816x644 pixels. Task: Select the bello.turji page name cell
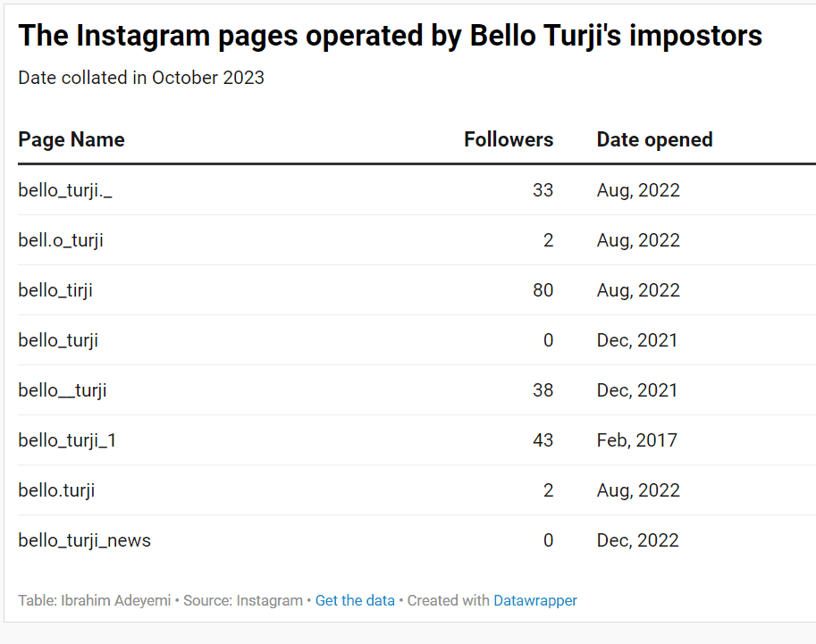56,490
